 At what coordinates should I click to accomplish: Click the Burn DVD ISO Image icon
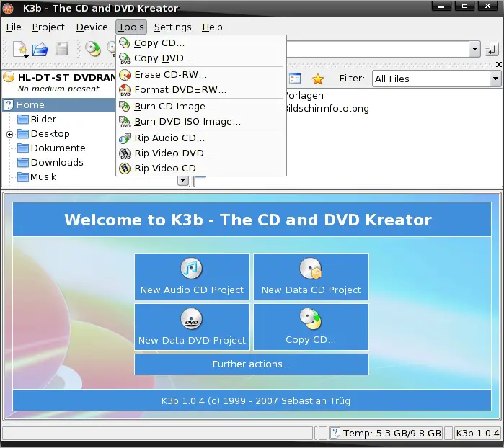(125, 122)
